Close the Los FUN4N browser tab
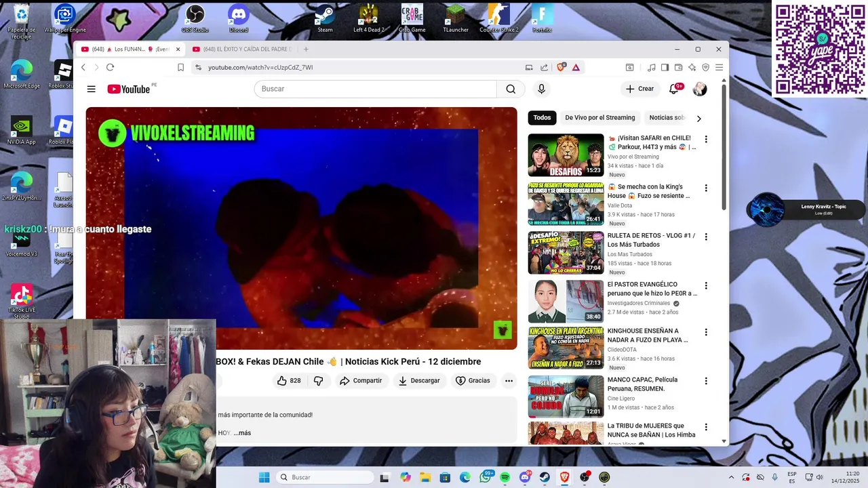 coord(178,49)
